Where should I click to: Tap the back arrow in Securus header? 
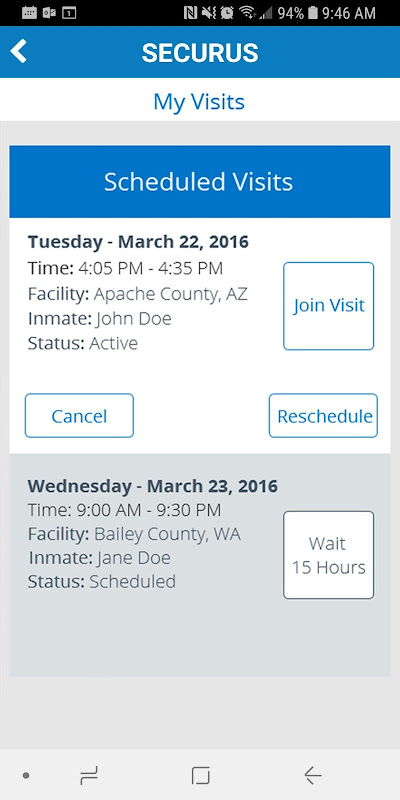pos(18,52)
